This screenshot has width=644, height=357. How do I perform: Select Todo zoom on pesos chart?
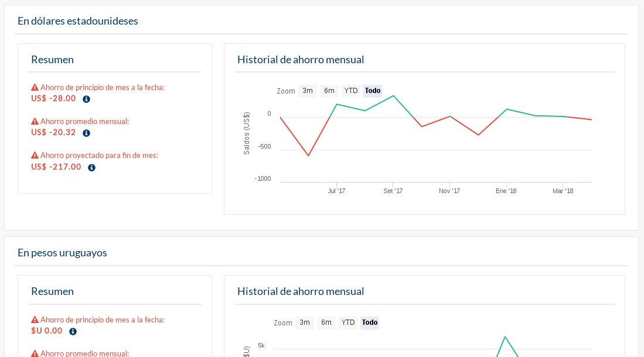[x=370, y=322]
